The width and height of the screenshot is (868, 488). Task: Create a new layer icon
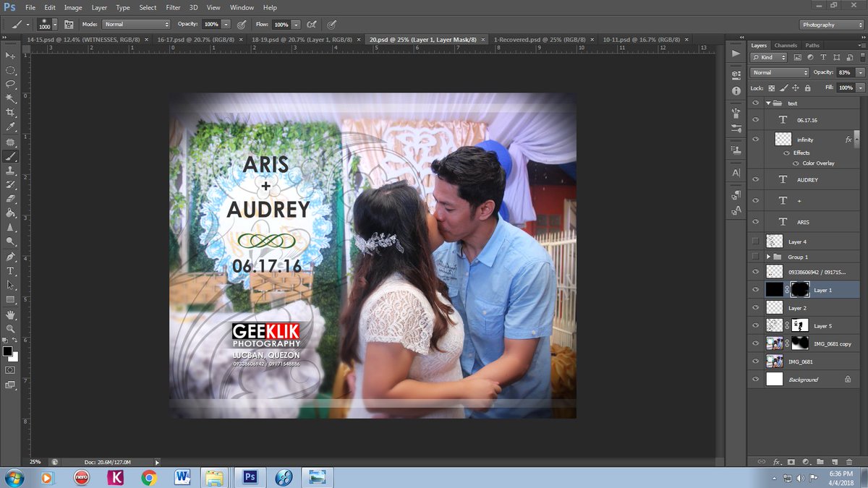tap(833, 461)
